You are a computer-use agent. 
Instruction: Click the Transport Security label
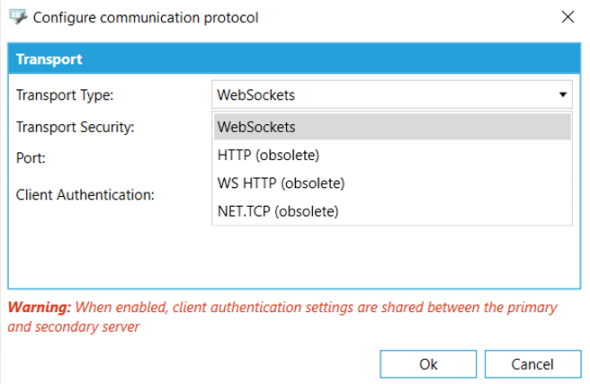coord(75,127)
